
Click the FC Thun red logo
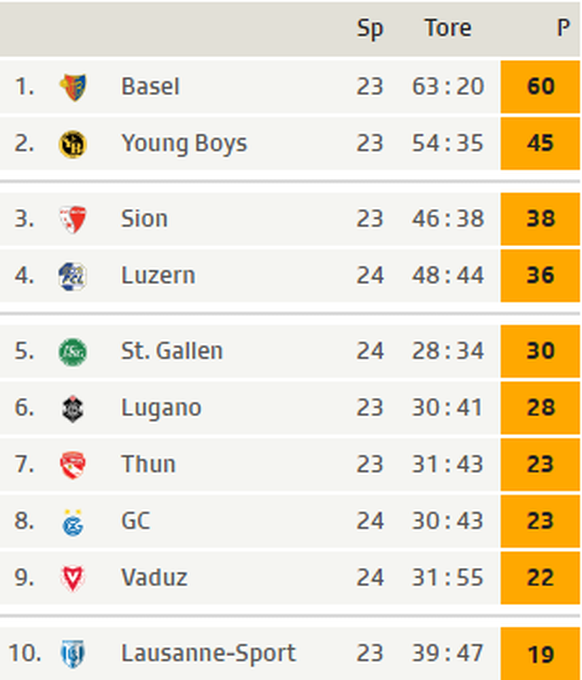coord(73,465)
